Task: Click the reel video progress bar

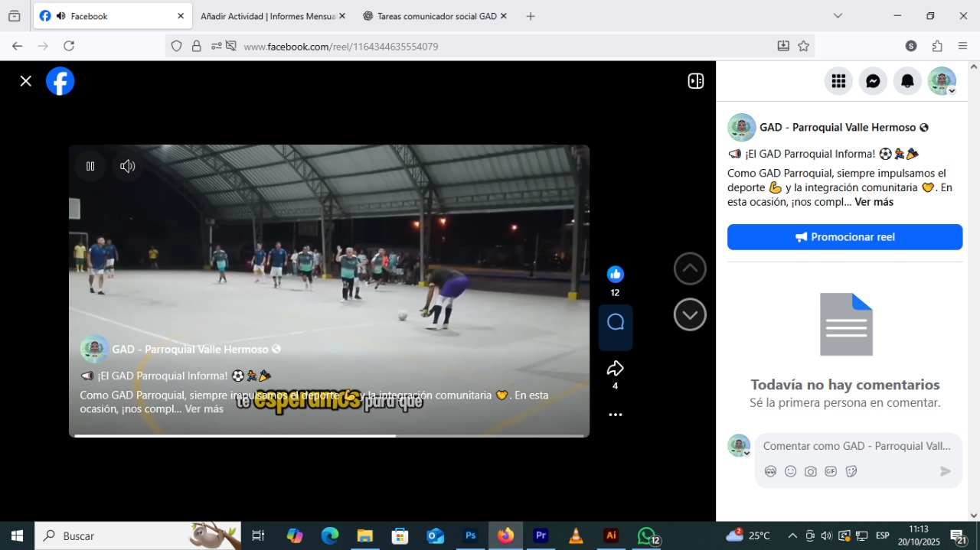Action: click(x=329, y=436)
